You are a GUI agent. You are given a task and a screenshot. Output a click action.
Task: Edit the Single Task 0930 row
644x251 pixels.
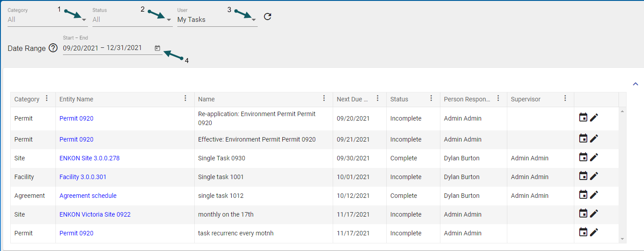coord(594,157)
